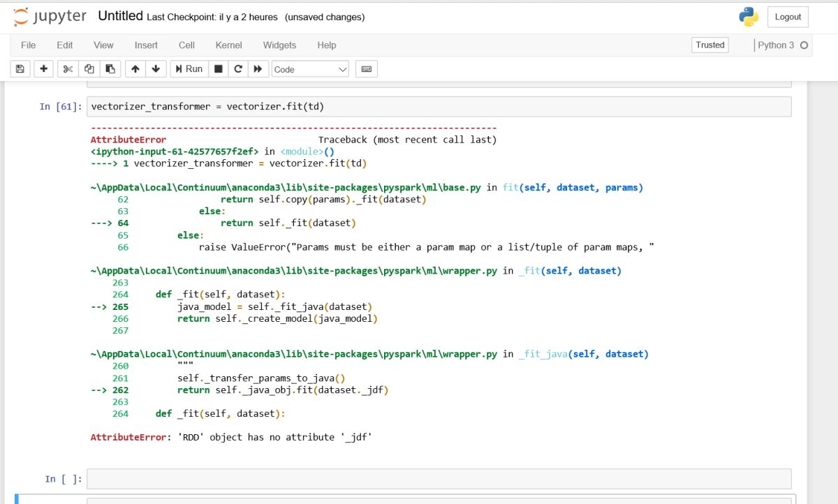Viewport: 838px width, 504px height.
Task: Click the traceback line 'return self._fit(dataset)'
Action: [x=288, y=223]
